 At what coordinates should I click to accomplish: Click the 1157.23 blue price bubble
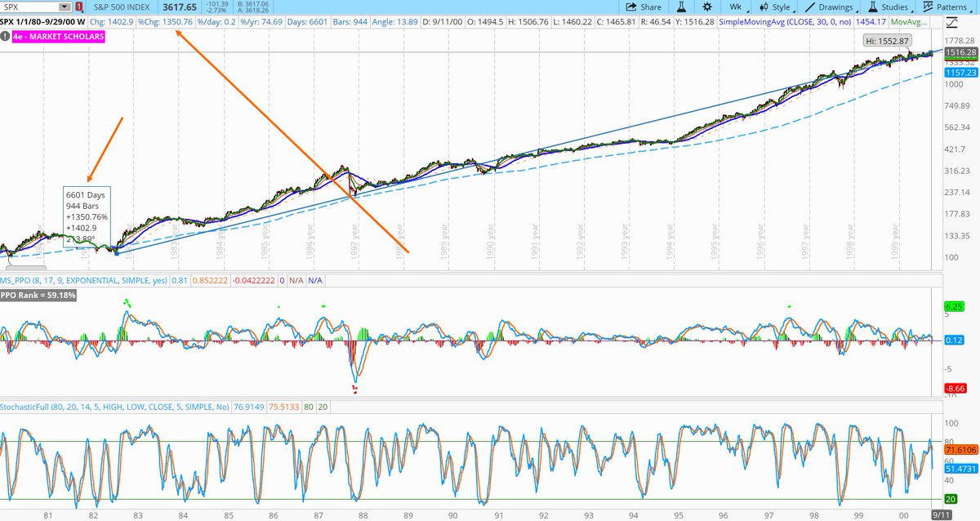click(960, 73)
